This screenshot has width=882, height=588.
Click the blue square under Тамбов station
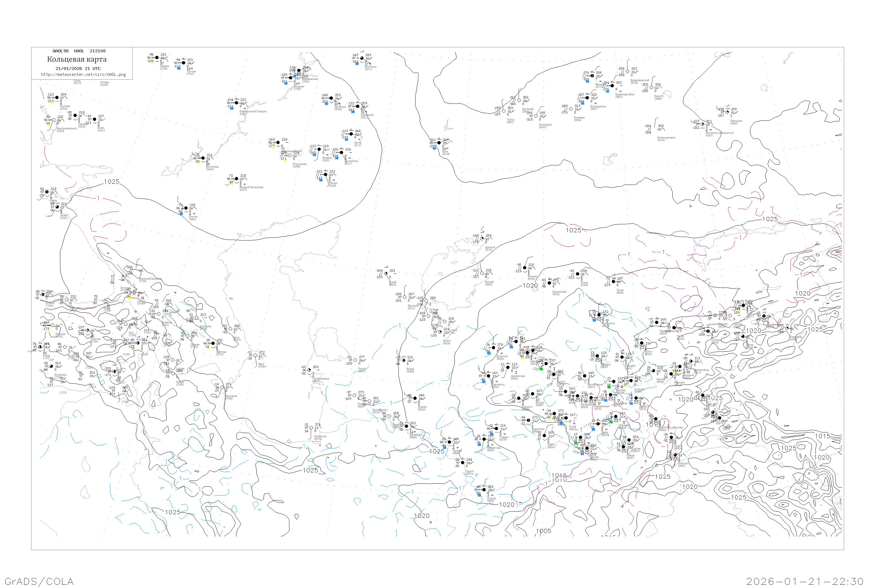click(x=179, y=68)
